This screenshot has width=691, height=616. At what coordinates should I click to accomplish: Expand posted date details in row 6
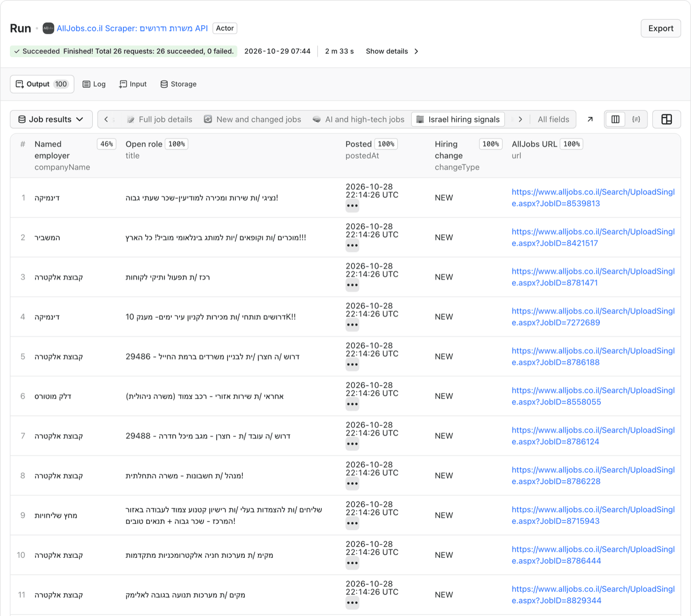352,404
